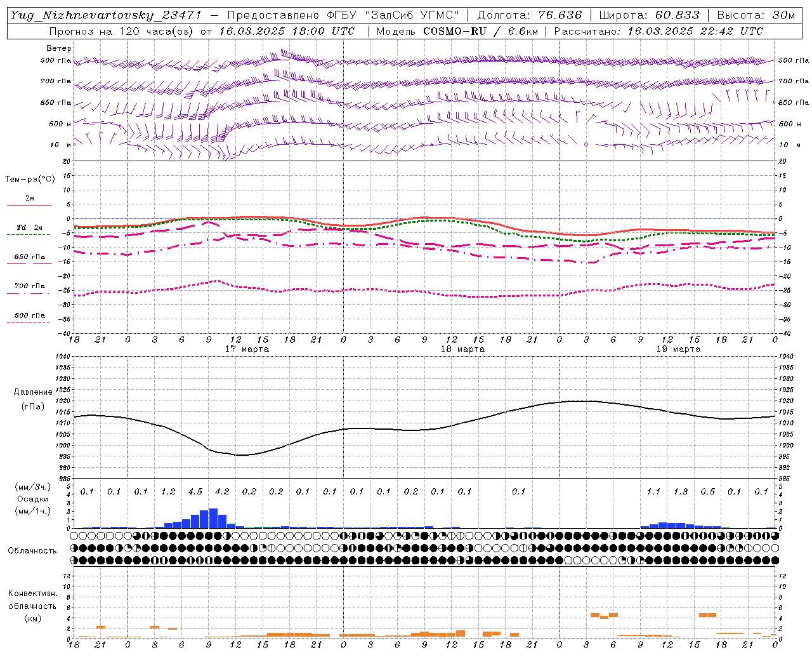
Task: Click the model label COSMO-RU / 6.6км
Action: pyautogui.click(x=480, y=31)
